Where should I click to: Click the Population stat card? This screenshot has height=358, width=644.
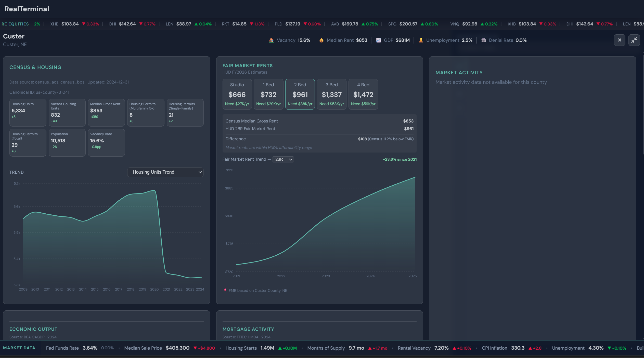pyautogui.click(x=67, y=142)
